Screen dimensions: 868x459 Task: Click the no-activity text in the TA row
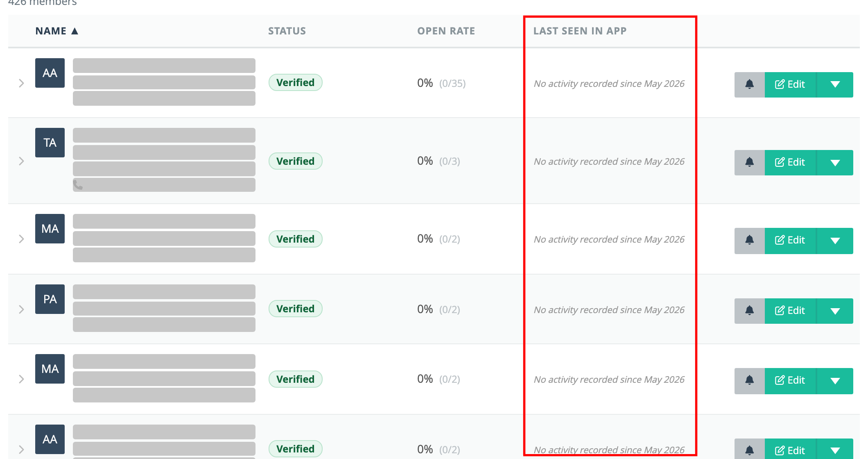[609, 162]
